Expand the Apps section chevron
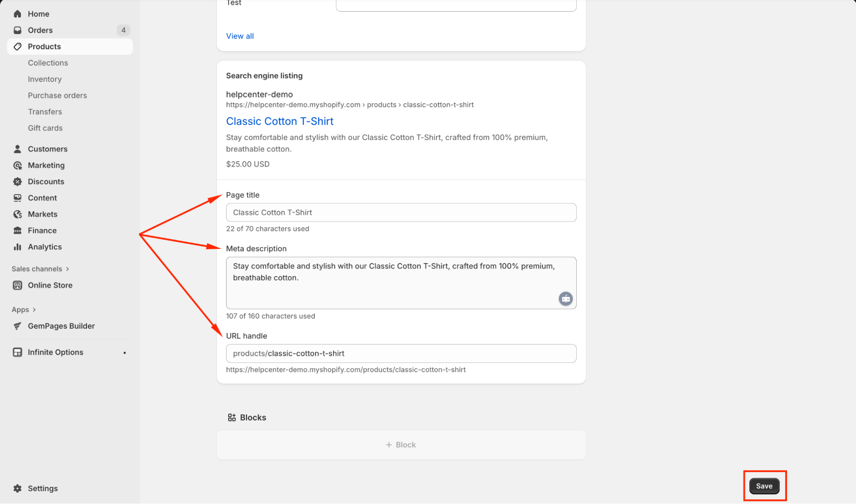This screenshot has width=856, height=504. tap(34, 309)
